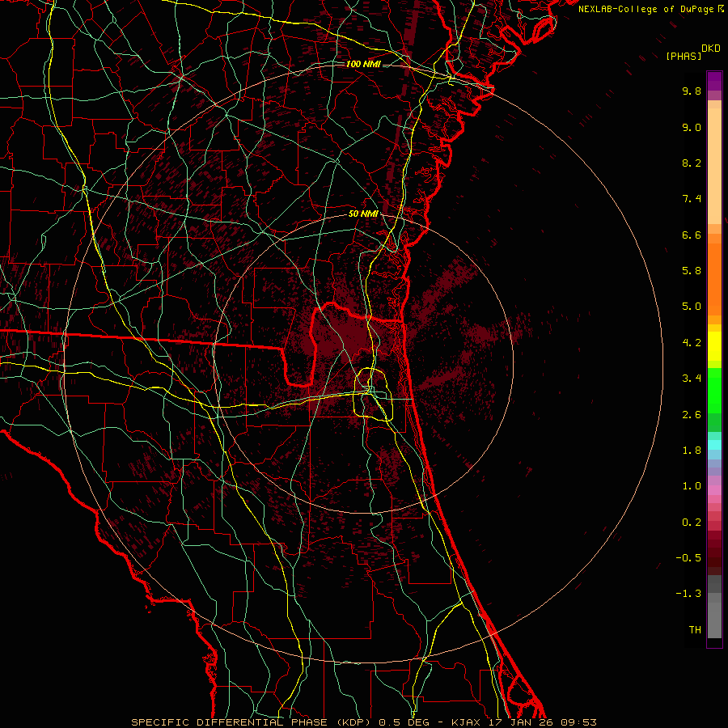Pick the cyan band beside 1.8
This screenshot has width=728, height=728.
tap(714, 445)
